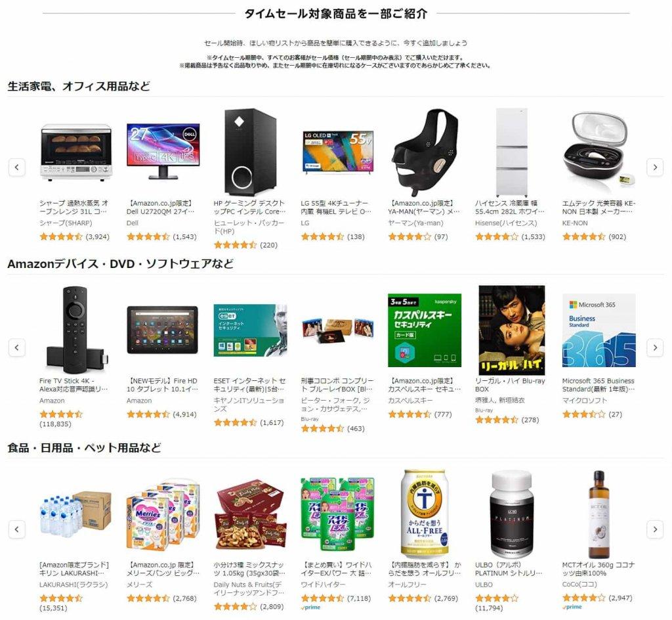Image resolution: width=672 pixels, height=620 pixels.
Task: Open the LG 55-inch OLED TV link
Action: pyautogui.click(x=336, y=207)
